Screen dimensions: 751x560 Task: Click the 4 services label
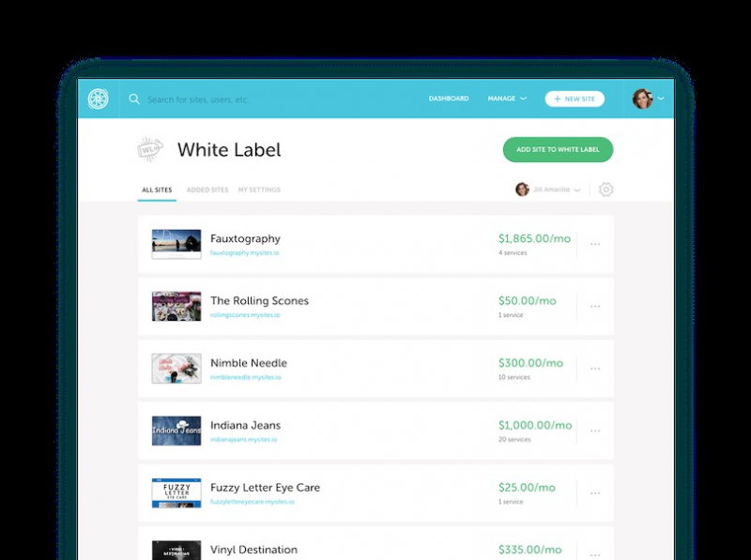pos(513,252)
